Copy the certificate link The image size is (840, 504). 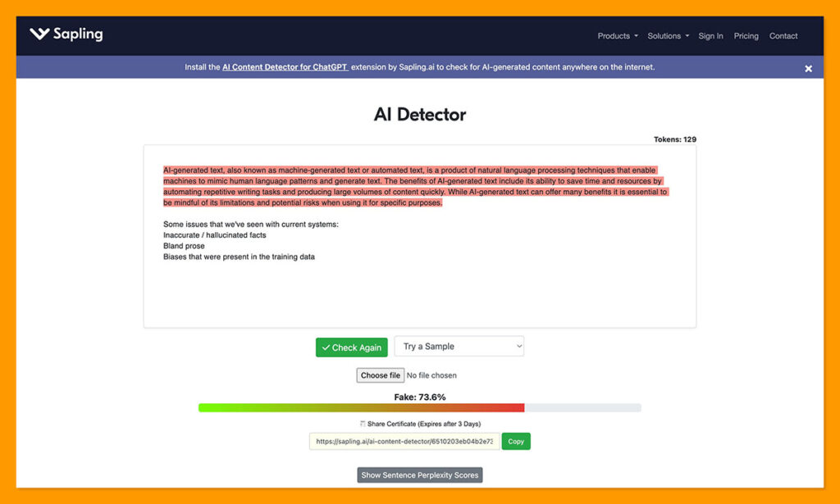coord(516,442)
